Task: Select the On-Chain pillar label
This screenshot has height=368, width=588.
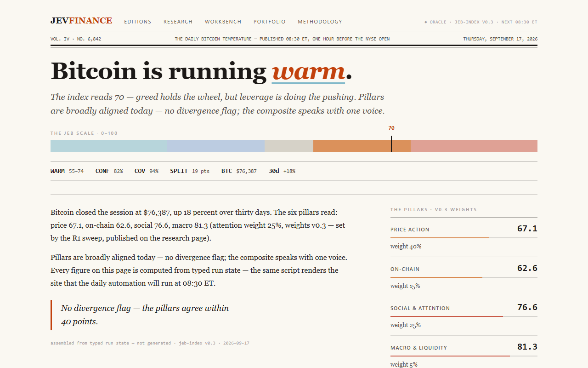Action: pos(405,269)
